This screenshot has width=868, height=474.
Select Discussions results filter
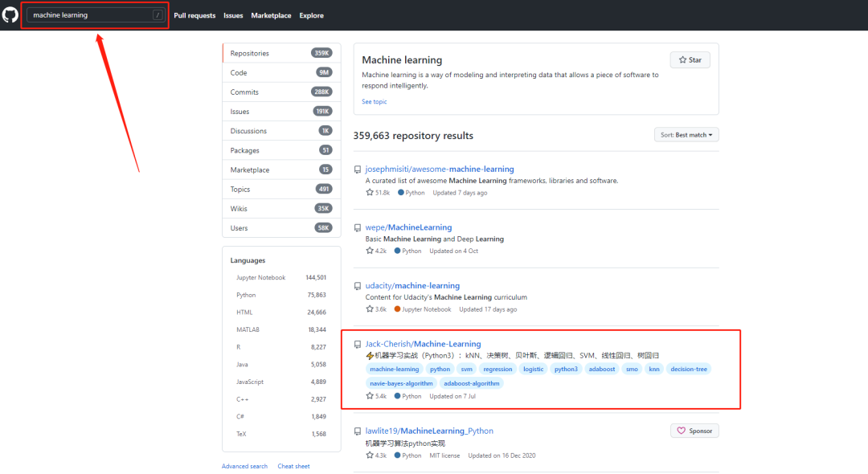281,130
